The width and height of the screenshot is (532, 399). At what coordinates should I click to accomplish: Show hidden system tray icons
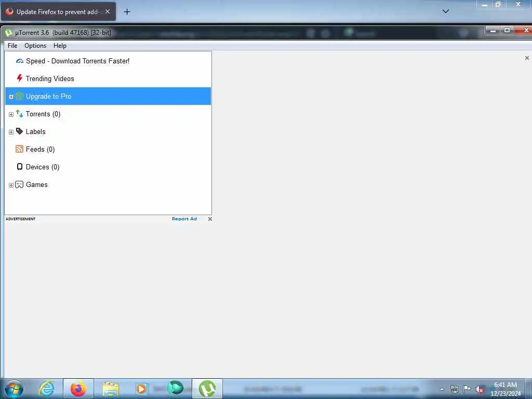click(442, 390)
